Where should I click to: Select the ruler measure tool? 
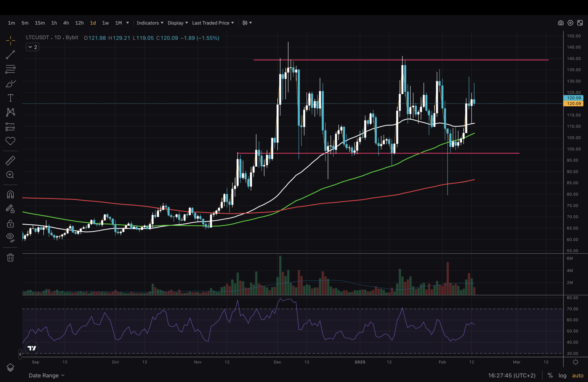(x=10, y=161)
